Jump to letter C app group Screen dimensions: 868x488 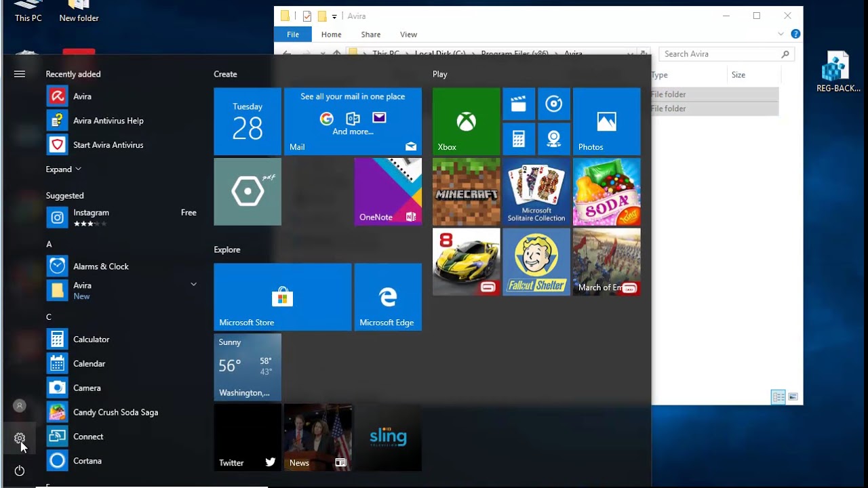coord(49,317)
